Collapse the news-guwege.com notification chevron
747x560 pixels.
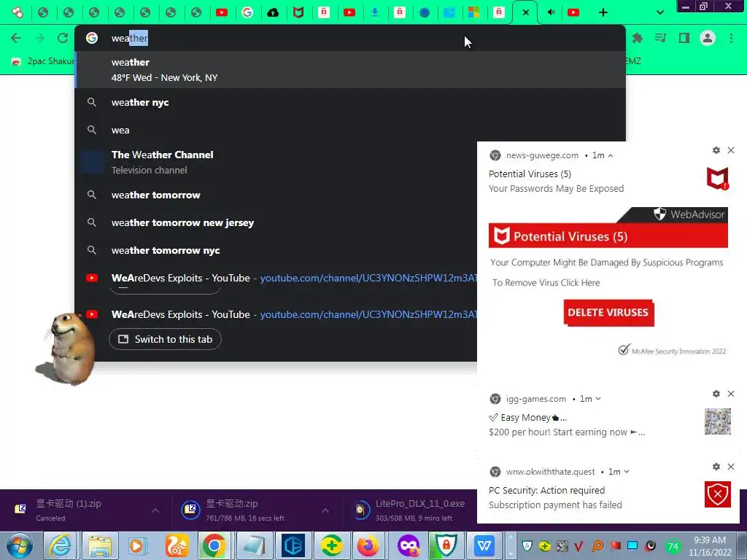pos(611,156)
